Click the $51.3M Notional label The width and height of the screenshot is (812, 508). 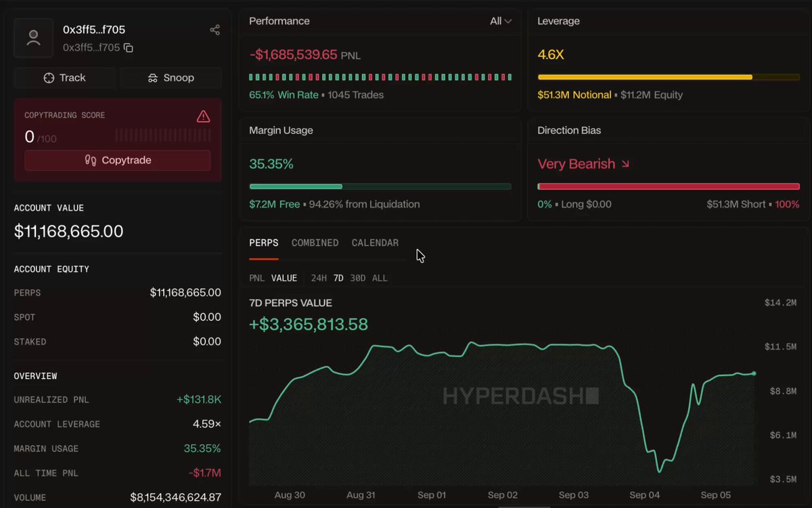(574, 95)
